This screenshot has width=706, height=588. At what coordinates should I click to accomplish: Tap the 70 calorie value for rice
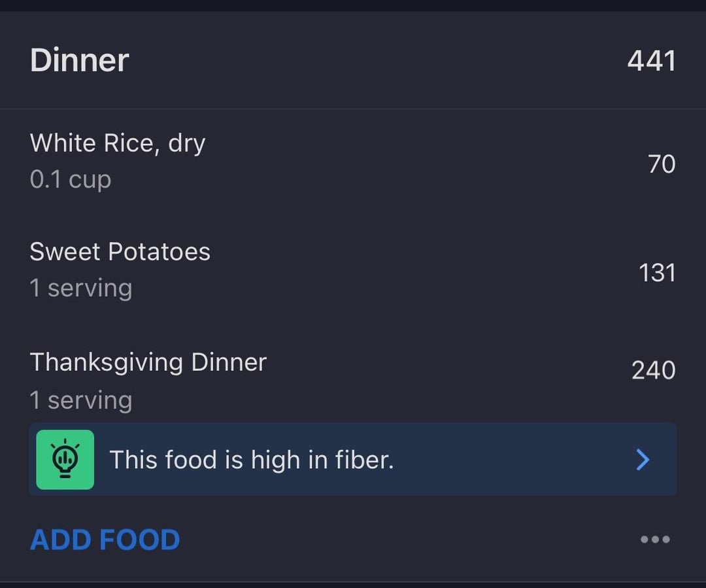(662, 164)
